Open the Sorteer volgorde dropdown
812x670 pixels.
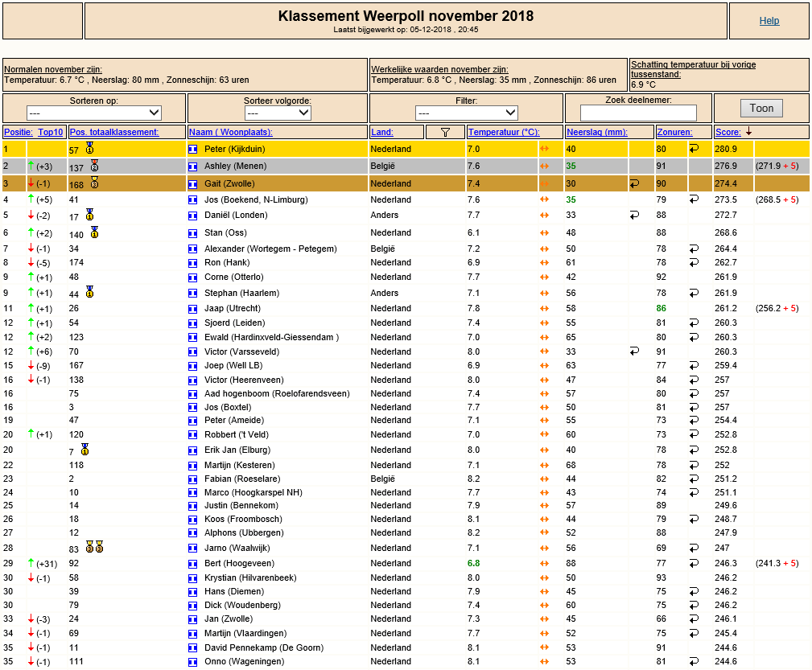pyautogui.click(x=278, y=113)
